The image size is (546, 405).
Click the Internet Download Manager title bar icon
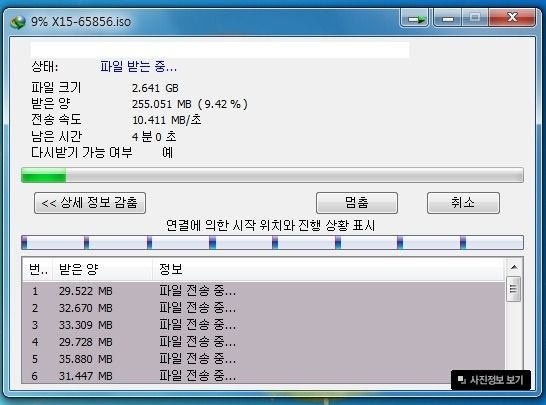click(x=18, y=22)
